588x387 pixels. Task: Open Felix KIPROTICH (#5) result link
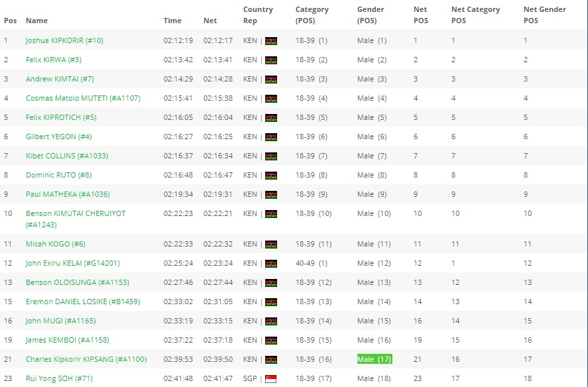point(61,117)
